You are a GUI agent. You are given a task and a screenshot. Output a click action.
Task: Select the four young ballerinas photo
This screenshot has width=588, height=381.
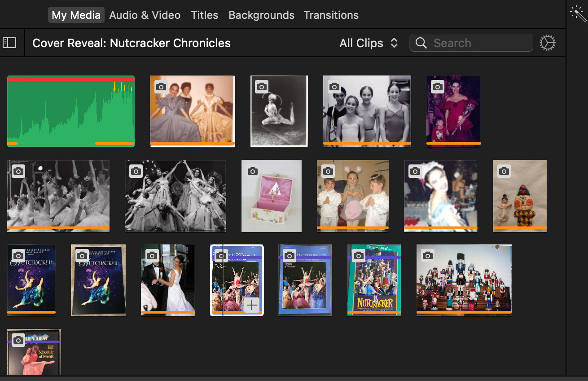(367, 111)
